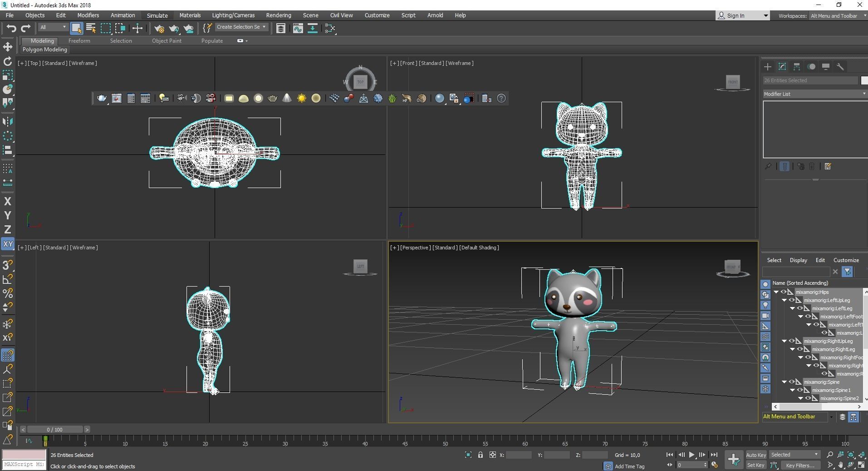Toggle Window/Crossing selection mode
The image size is (868, 471).
click(120, 28)
